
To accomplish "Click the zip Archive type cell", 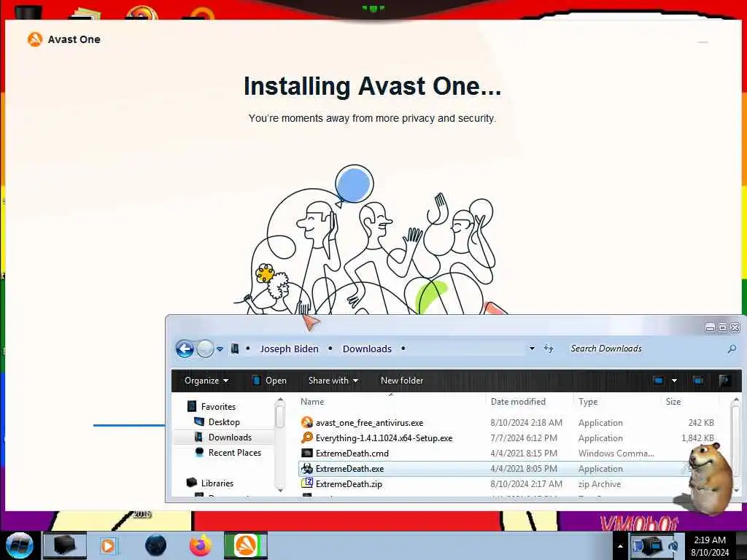I will 600,484.
